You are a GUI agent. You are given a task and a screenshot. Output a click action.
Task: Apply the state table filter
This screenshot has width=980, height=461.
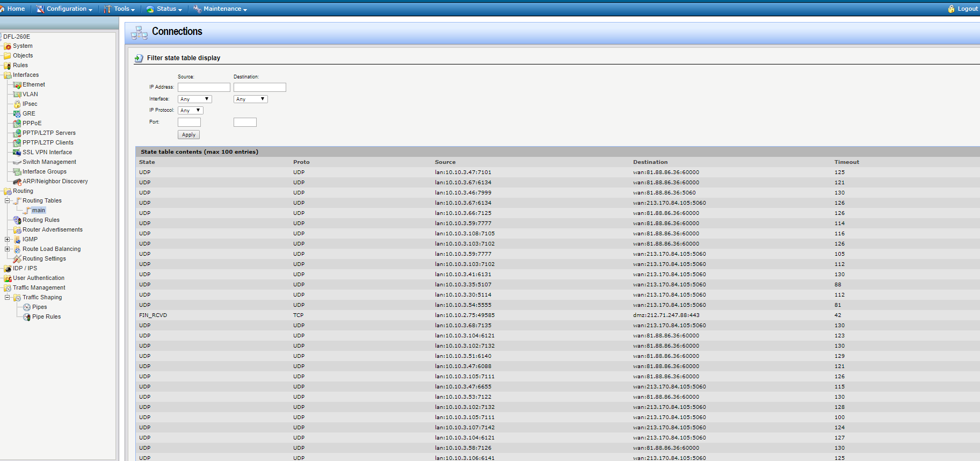(188, 135)
